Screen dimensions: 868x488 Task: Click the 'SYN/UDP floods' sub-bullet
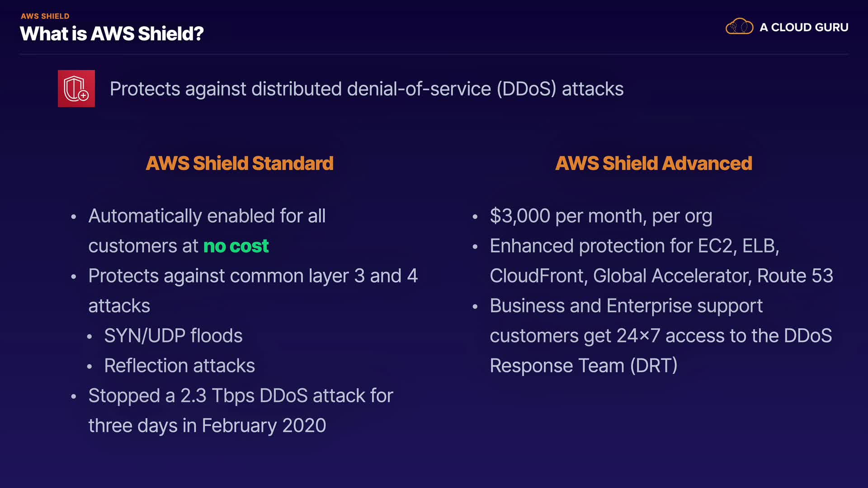(173, 336)
